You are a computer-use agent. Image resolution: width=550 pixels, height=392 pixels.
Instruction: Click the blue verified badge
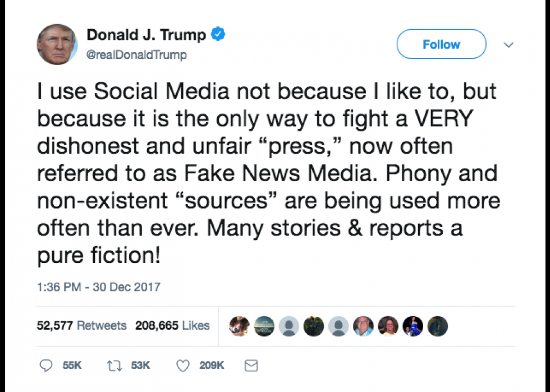[218, 34]
